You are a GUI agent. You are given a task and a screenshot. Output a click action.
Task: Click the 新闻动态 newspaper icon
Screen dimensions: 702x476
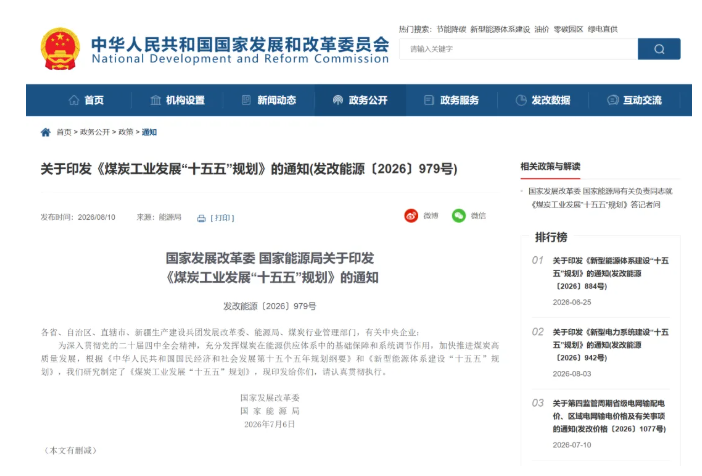coord(246,100)
